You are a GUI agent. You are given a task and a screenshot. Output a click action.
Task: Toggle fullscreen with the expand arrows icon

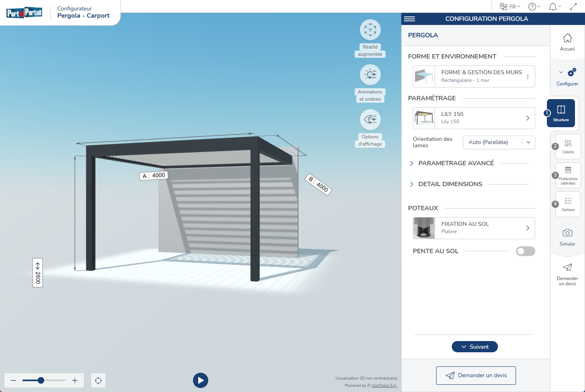[x=573, y=6]
